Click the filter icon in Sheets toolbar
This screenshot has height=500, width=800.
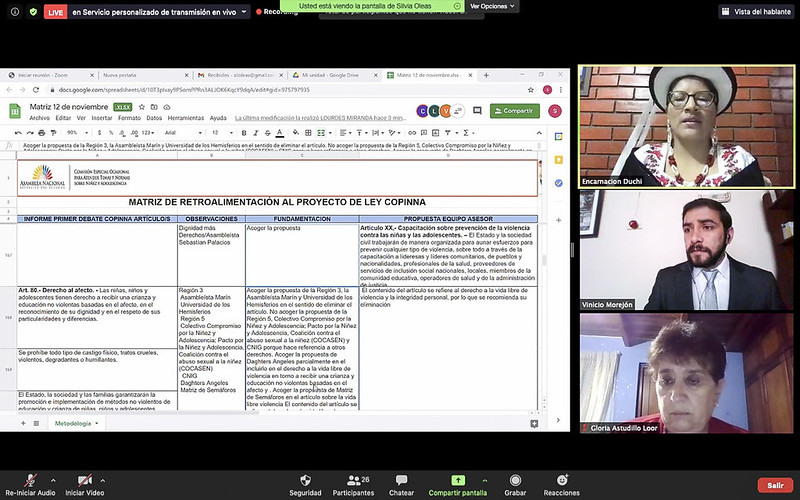point(447,133)
